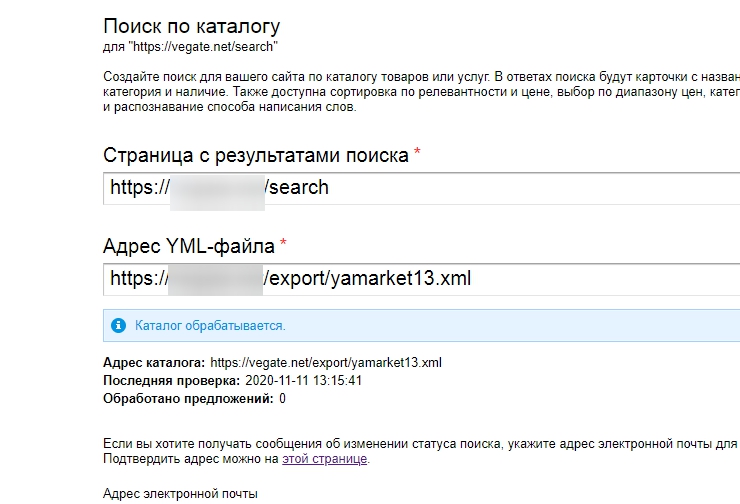
Task: Open the "этой странице" link
Action: (325, 459)
